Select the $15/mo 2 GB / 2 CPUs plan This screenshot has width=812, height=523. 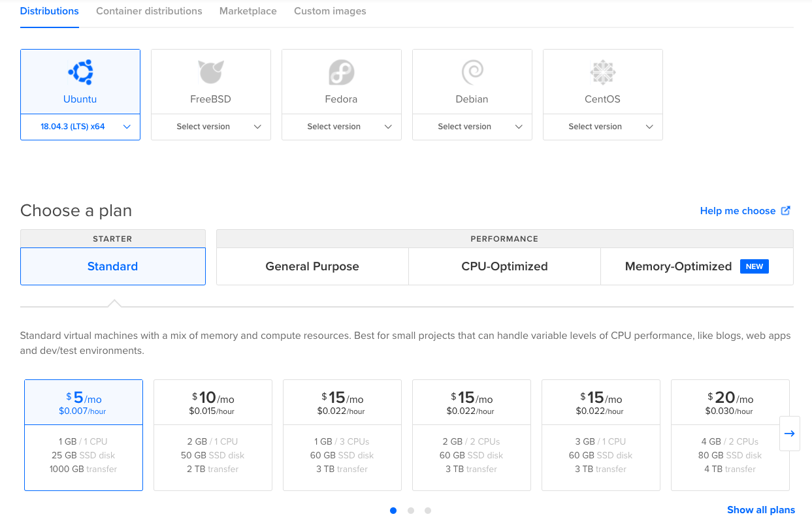[x=472, y=435]
